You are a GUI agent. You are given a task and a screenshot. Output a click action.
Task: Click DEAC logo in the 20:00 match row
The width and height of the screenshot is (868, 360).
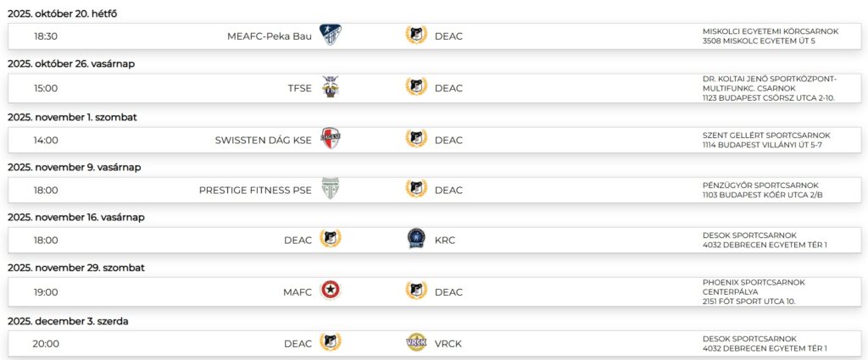click(331, 343)
